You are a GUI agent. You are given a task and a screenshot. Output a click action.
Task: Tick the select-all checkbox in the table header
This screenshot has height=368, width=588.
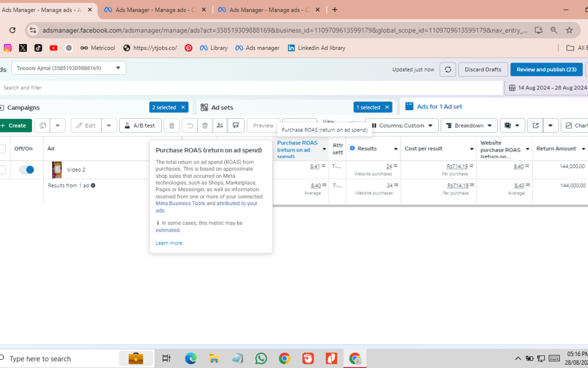tap(2, 149)
